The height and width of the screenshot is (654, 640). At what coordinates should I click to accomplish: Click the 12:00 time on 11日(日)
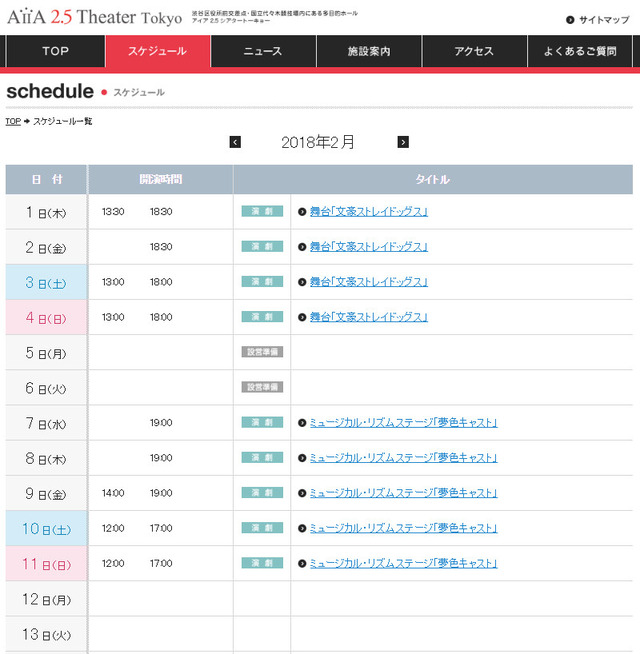tap(113, 563)
